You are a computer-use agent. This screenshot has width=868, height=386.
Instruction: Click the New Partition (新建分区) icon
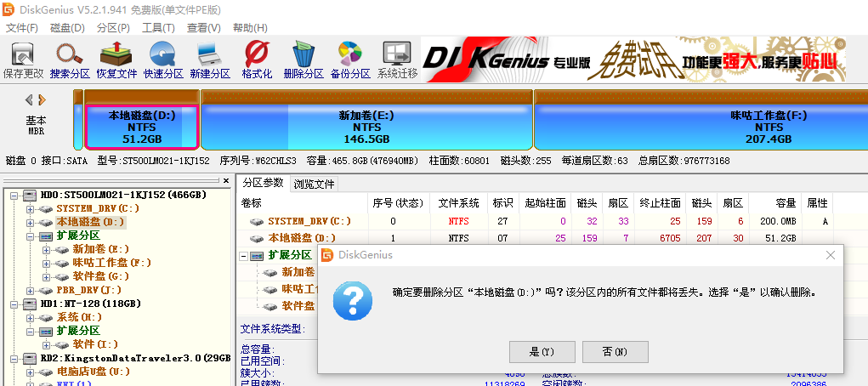210,60
